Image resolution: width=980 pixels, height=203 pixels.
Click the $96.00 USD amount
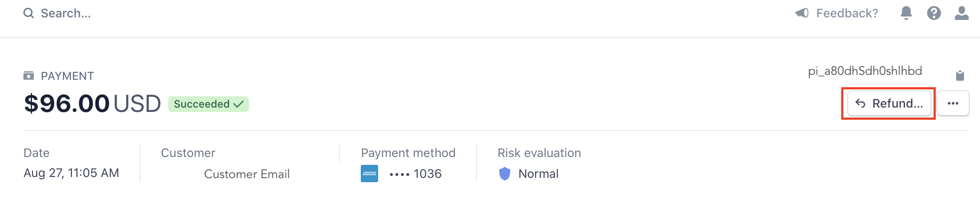click(x=92, y=104)
